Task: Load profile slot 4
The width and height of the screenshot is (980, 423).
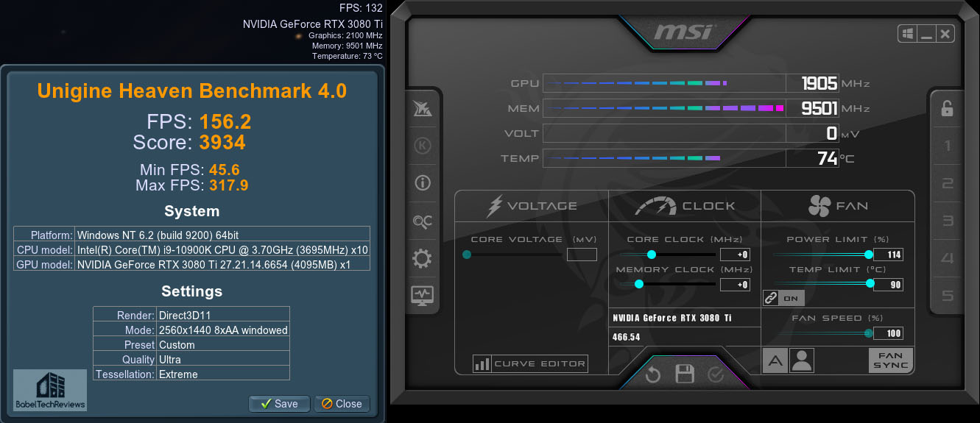Action: 948,258
